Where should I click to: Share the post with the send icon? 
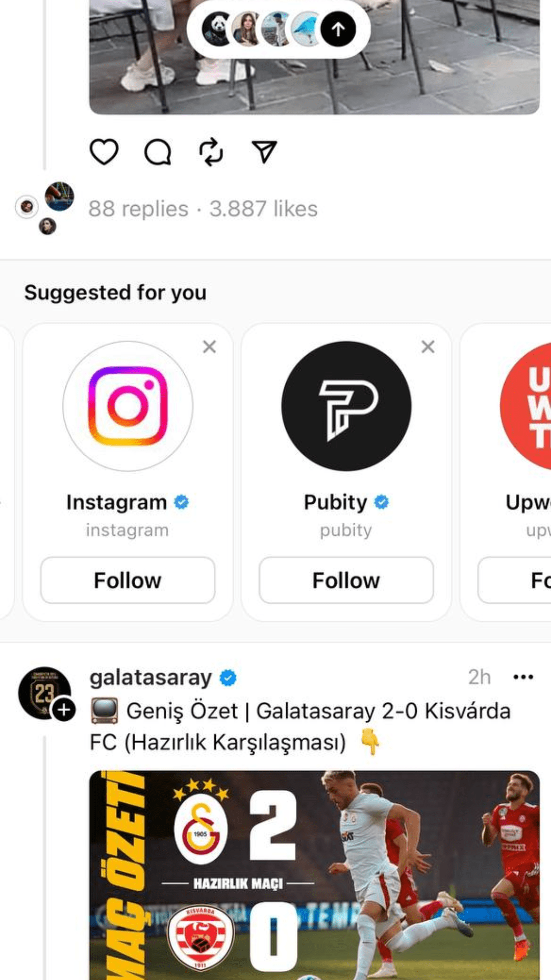(x=264, y=152)
